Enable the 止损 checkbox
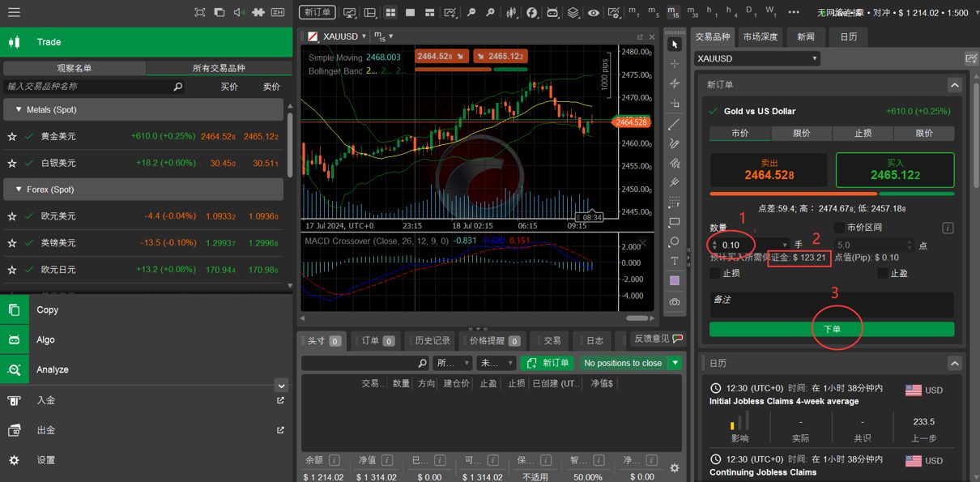 click(x=715, y=274)
